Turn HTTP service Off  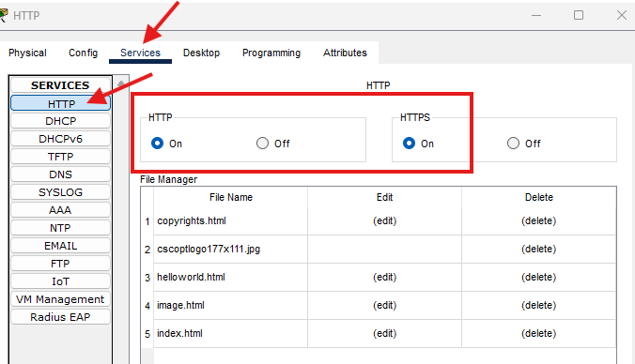point(262,144)
